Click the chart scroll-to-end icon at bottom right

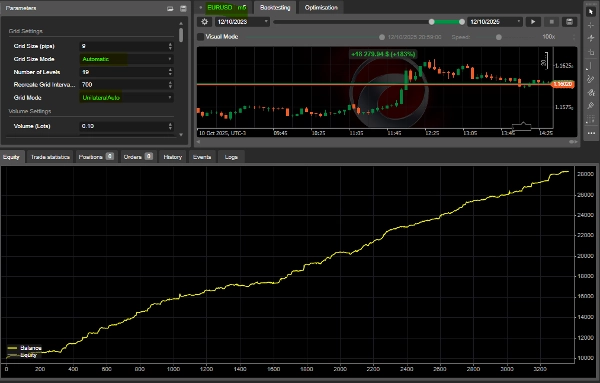[573, 142]
